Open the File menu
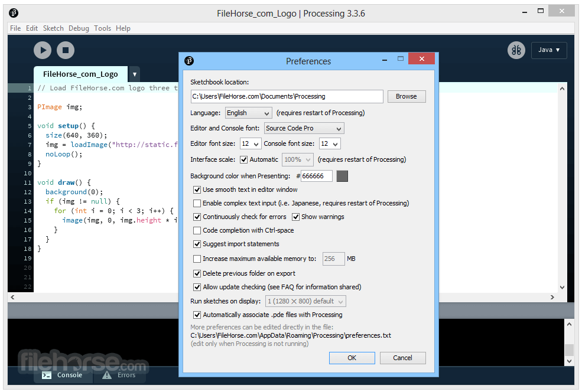 [x=15, y=28]
